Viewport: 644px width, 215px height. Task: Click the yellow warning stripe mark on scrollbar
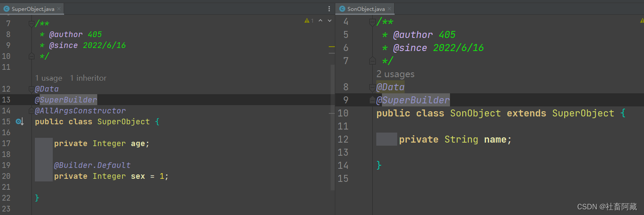[332, 47]
